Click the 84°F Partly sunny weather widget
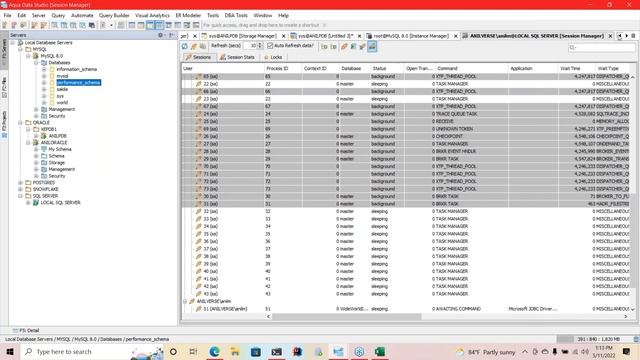The height and width of the screenshot is (360, 640). [486, 352]
